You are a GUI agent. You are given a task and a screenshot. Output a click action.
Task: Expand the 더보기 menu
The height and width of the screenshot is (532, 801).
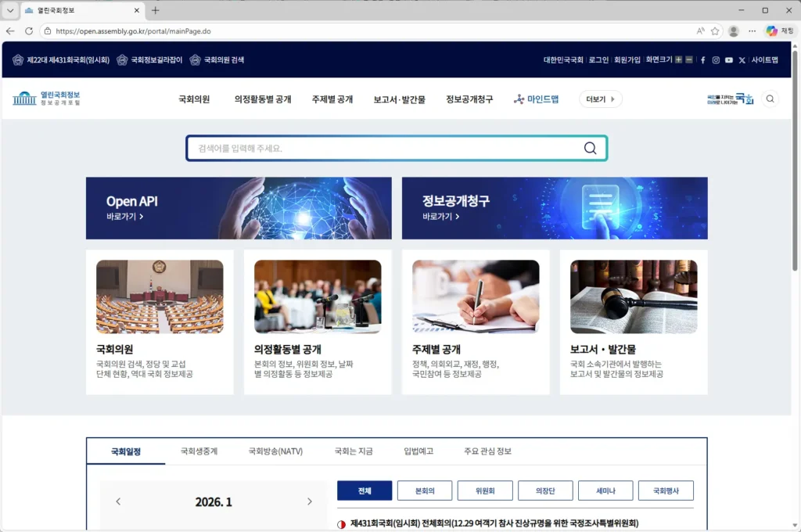tap(599, 99)
